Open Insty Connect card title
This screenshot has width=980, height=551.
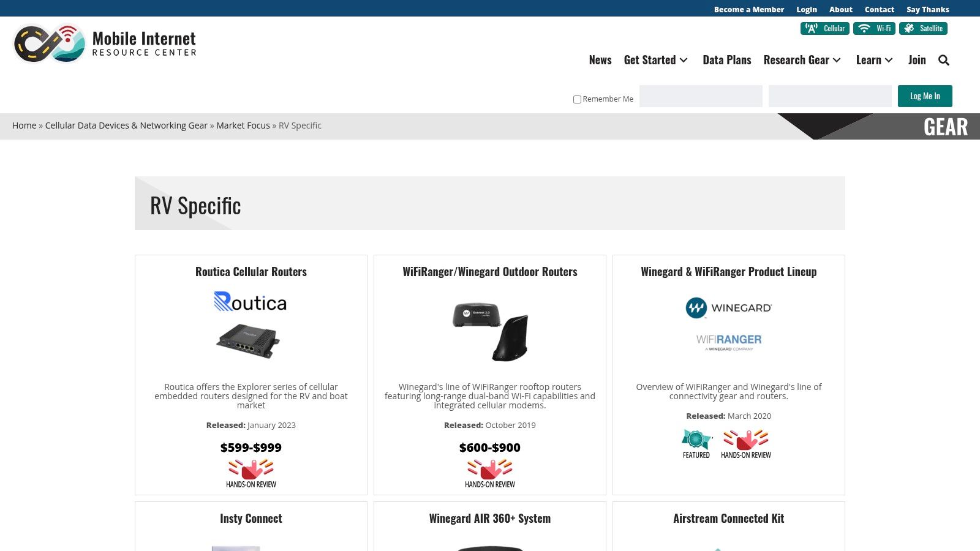(251, 519)
